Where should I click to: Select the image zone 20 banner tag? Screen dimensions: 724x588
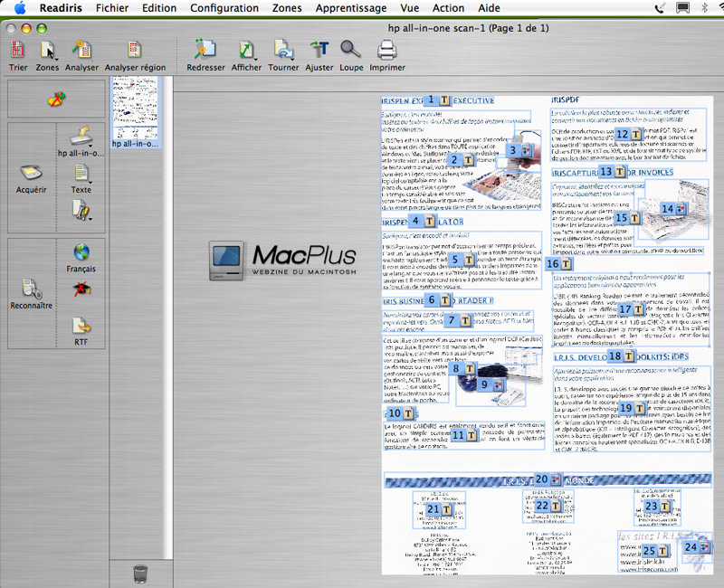pos(548,479)
